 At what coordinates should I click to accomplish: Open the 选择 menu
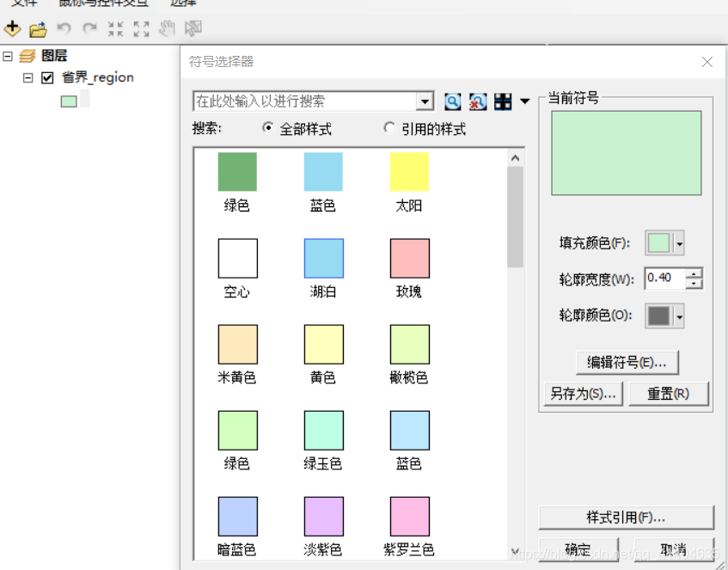click(183, 4)
